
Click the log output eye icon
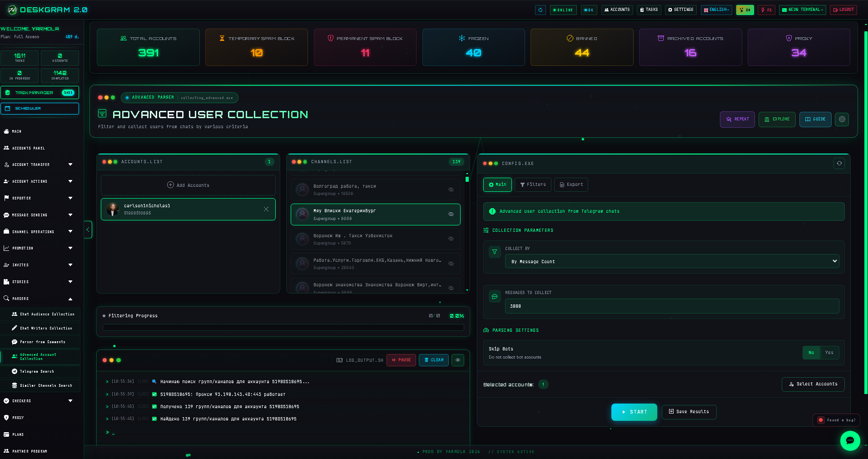coord(458,360)
